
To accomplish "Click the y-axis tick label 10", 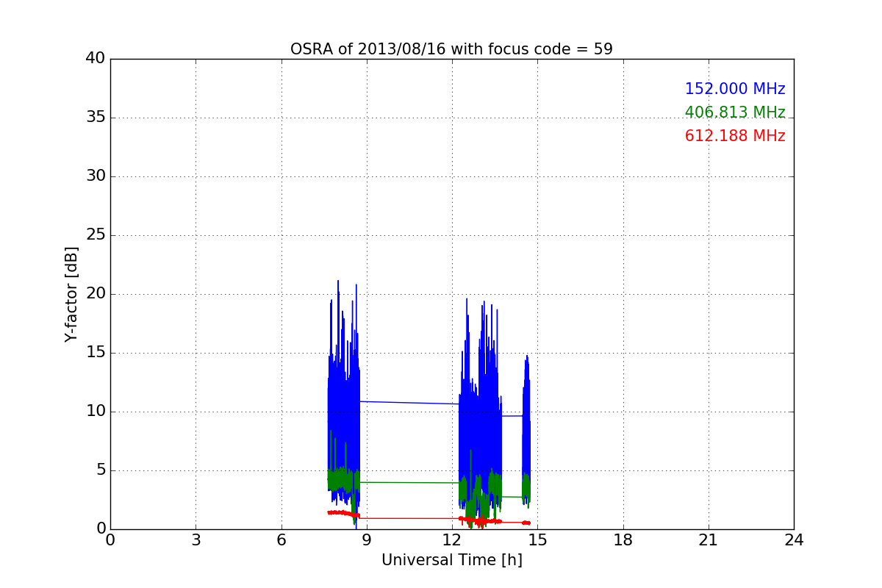I will click(x=96, y=412).
